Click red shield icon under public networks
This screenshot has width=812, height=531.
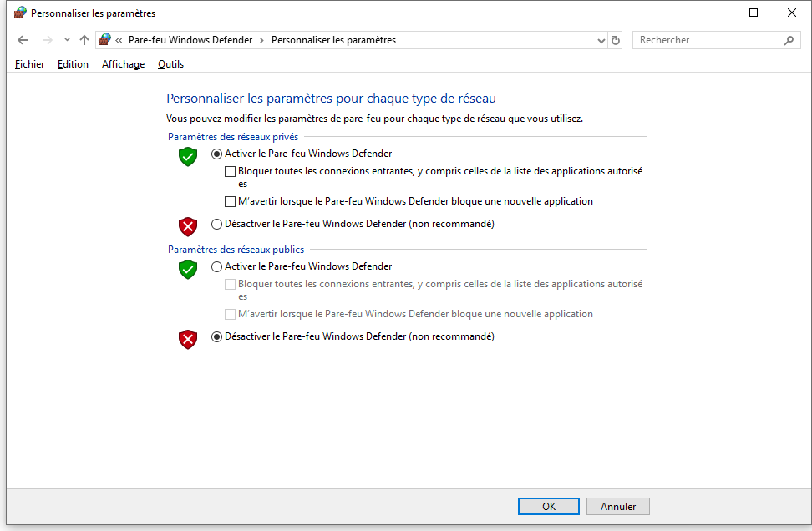pos(188,340)
